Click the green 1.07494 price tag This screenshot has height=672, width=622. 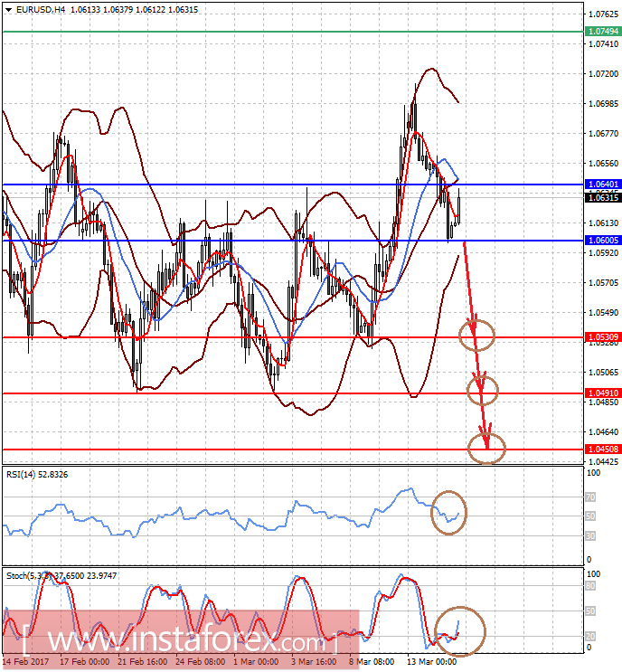coord(603,32)
